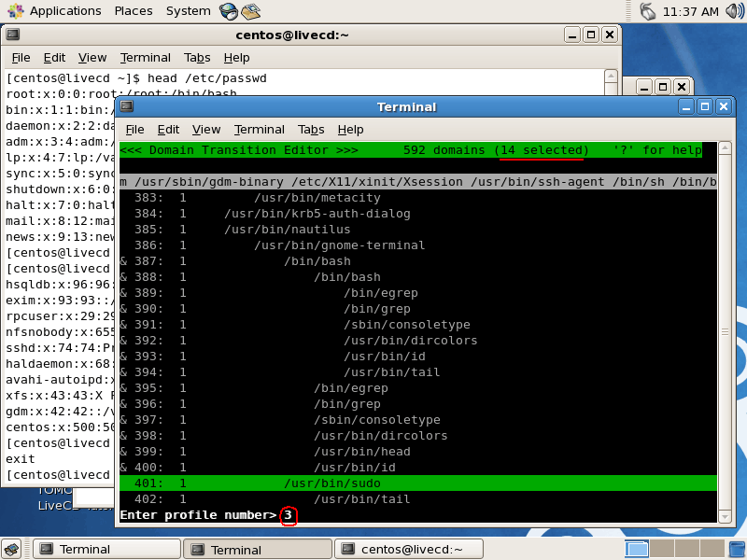Select the first Terminal taskbar button
This screenshot has width=747, height=560.
pyautogui.click(x=106, y=550)
